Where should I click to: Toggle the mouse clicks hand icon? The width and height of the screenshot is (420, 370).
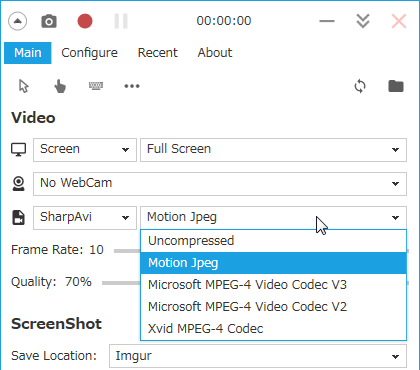(x=60, y=86)
